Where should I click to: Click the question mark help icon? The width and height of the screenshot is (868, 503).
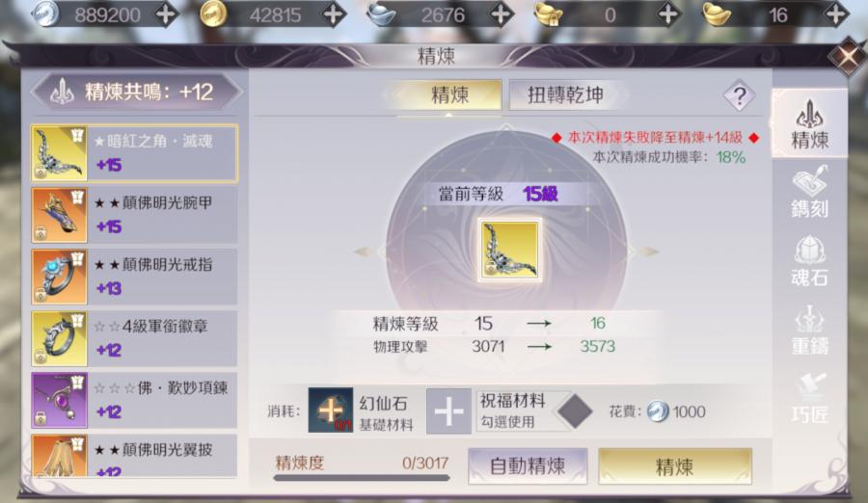(x=740, y=95)
